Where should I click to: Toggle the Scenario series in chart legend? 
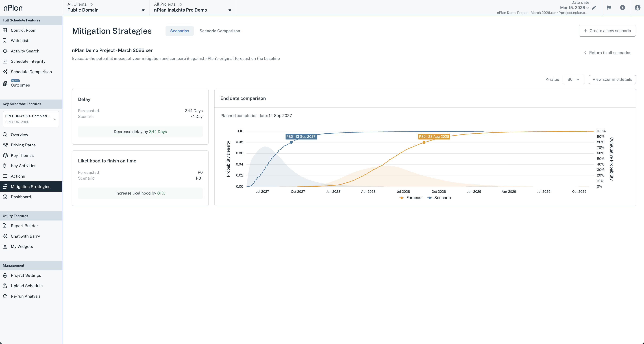(x=439, y=198)
